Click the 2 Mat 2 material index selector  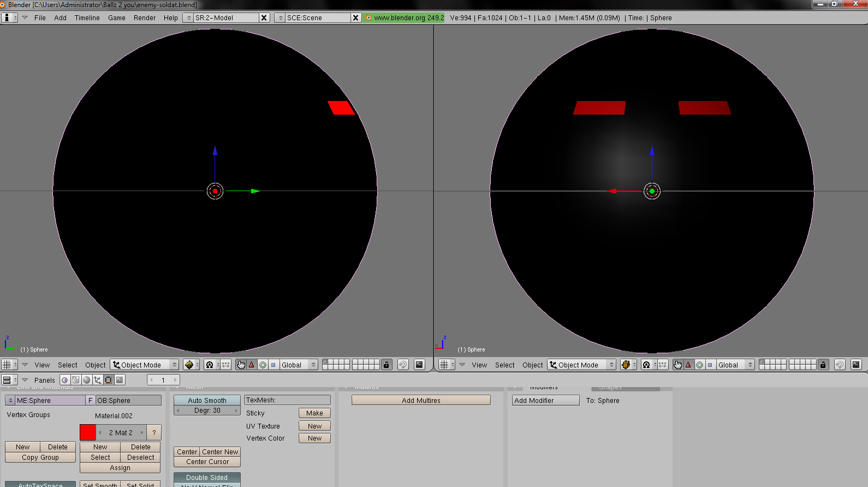[121, 432]
